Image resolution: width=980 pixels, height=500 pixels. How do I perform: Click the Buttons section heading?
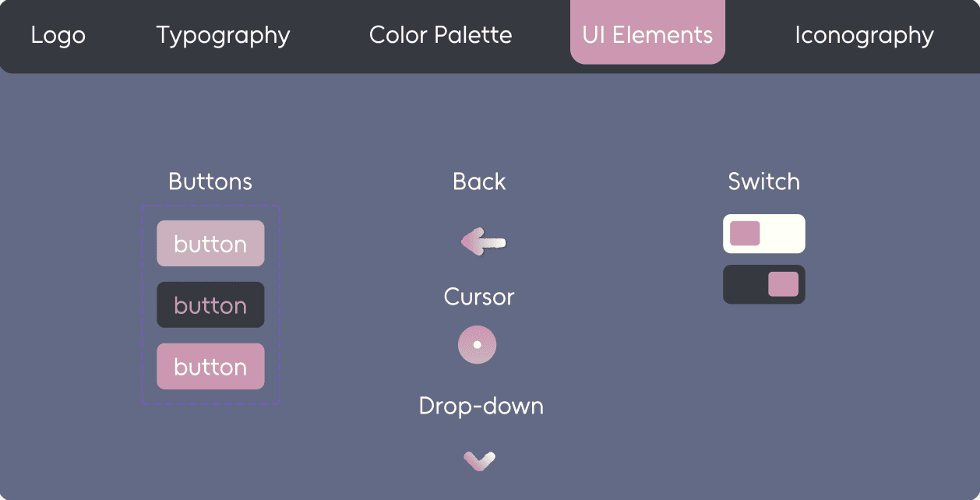point(210,181)
